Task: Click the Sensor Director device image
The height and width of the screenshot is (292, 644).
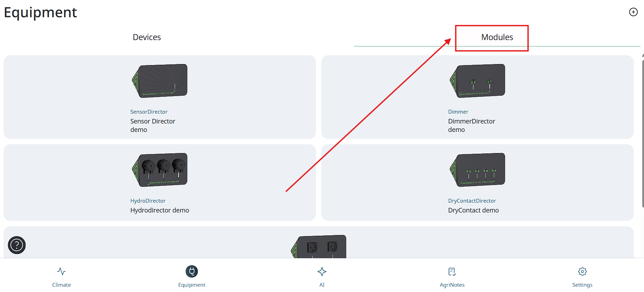Action: click(x=160, y=81)
